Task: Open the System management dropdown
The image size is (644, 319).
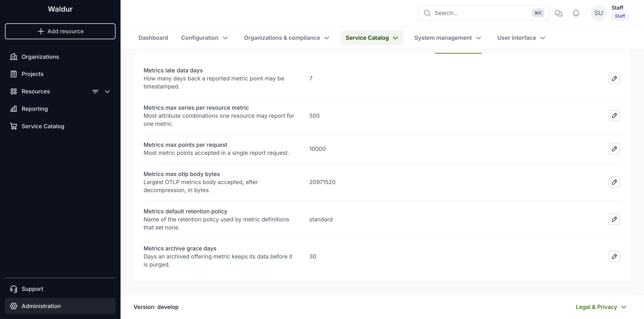Action: pos(447,38)
